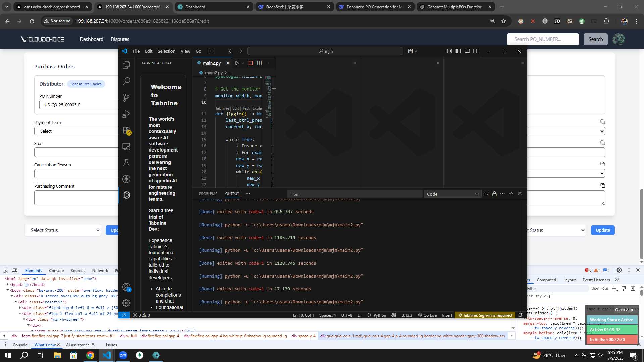Go back in VS Code navigation history

(231, 51)
